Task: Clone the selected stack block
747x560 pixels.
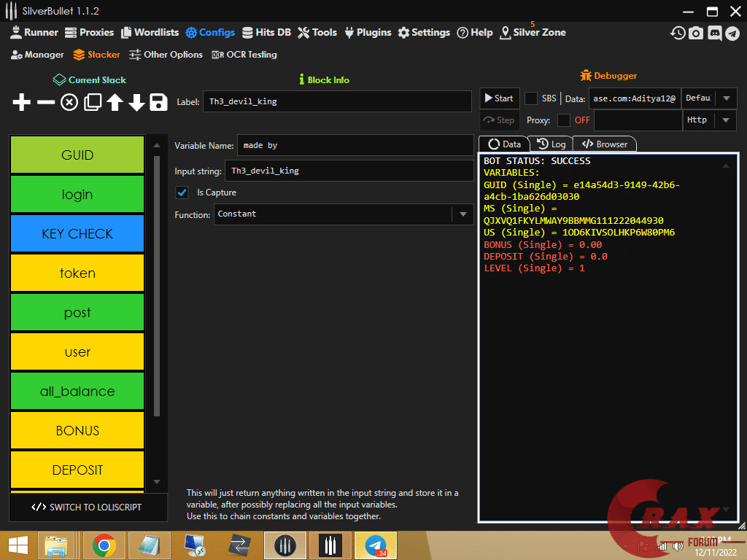Action: coord(91,102)
